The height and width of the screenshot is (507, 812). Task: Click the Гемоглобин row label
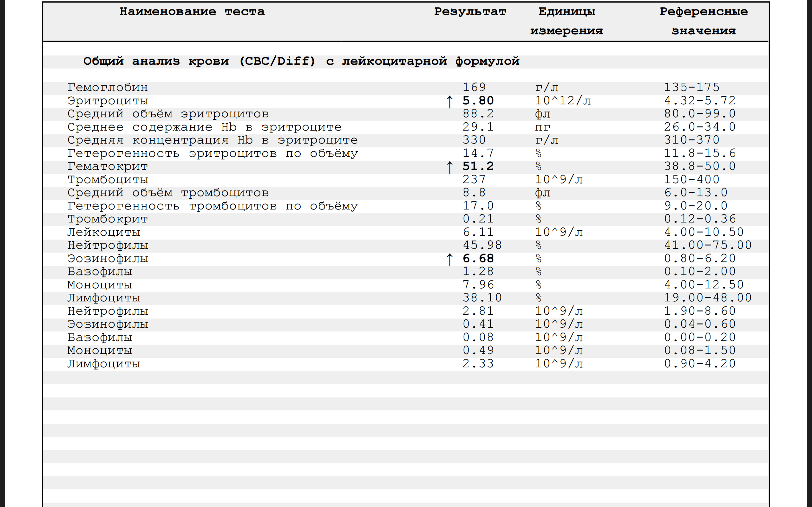pyautogui.click(x=108, y=87)
